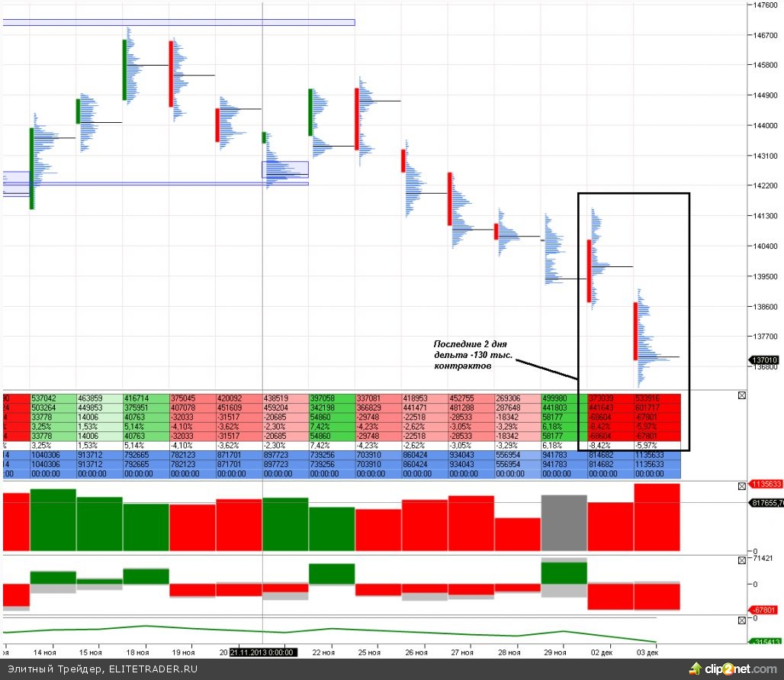
Task: Select table cell 452755
Action: (471, 398)
